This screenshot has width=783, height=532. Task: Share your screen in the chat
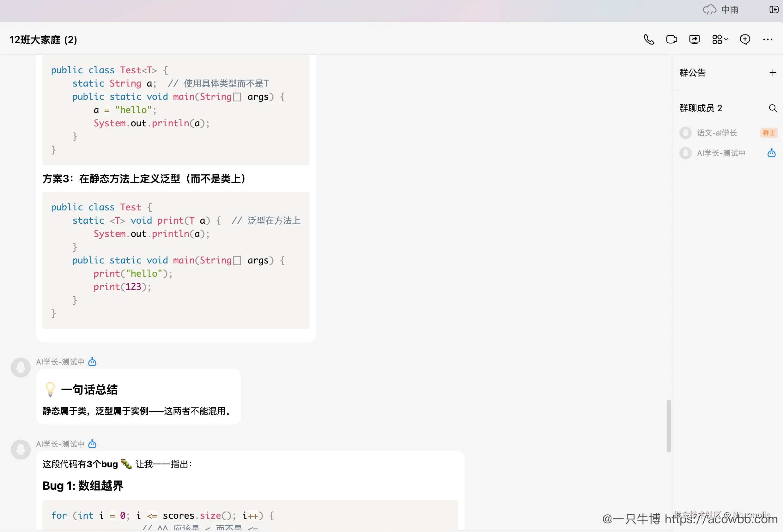(695, 39)
